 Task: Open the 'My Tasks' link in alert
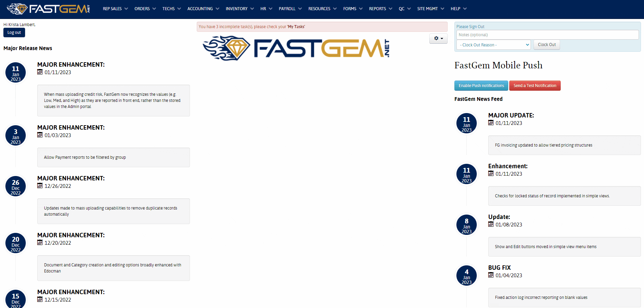coord(296,27)
